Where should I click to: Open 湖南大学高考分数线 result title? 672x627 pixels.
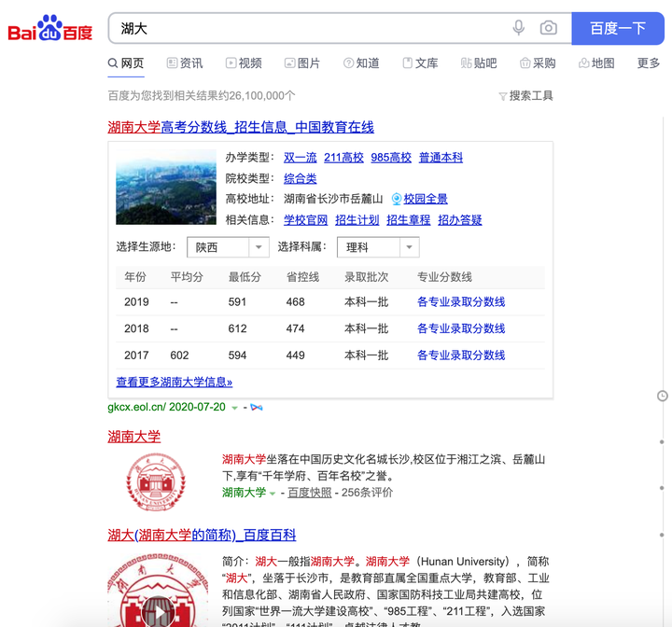coord(241,127)
